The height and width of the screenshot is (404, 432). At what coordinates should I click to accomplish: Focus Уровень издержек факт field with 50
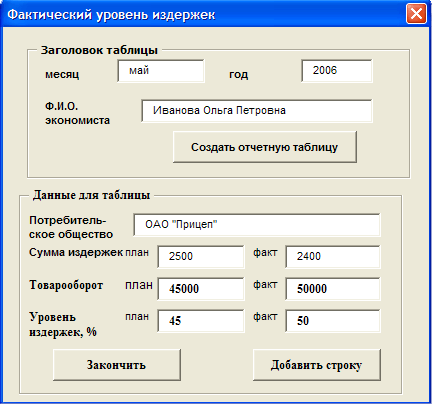(333, 321)
